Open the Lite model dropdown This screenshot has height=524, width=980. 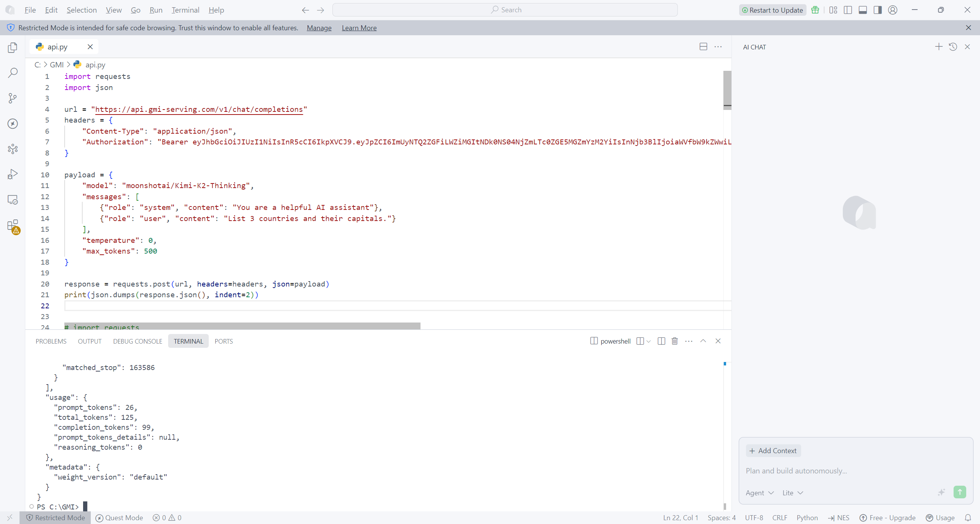(x=792, y=493)
